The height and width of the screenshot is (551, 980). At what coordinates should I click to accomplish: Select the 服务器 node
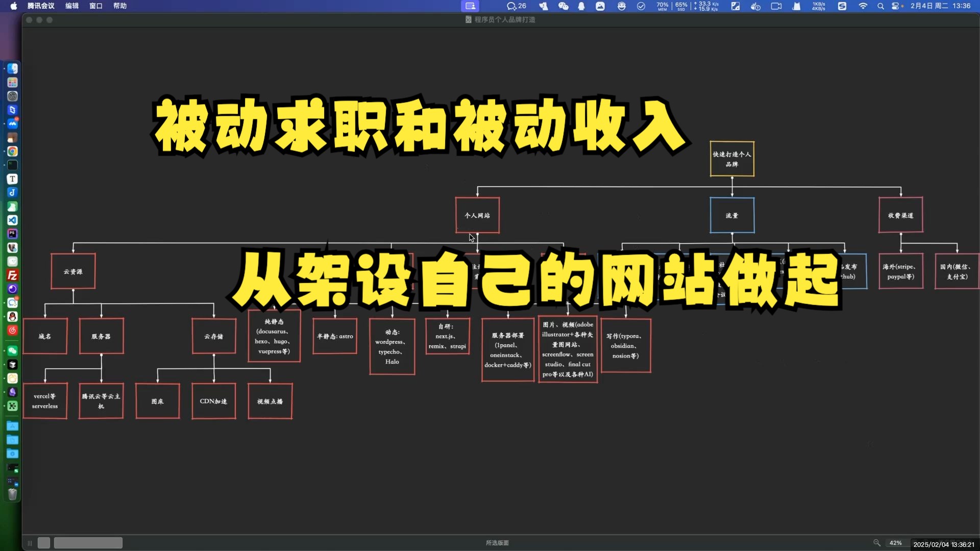click(101, 336)
